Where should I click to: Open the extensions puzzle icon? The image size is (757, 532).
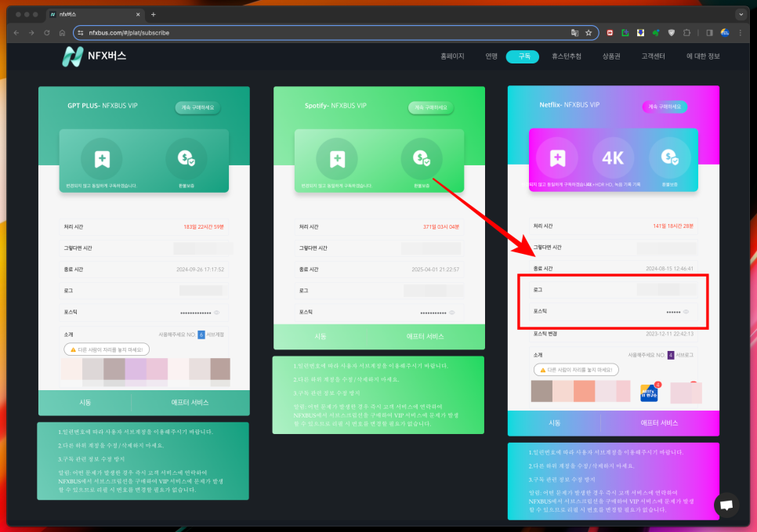(686, 33)
